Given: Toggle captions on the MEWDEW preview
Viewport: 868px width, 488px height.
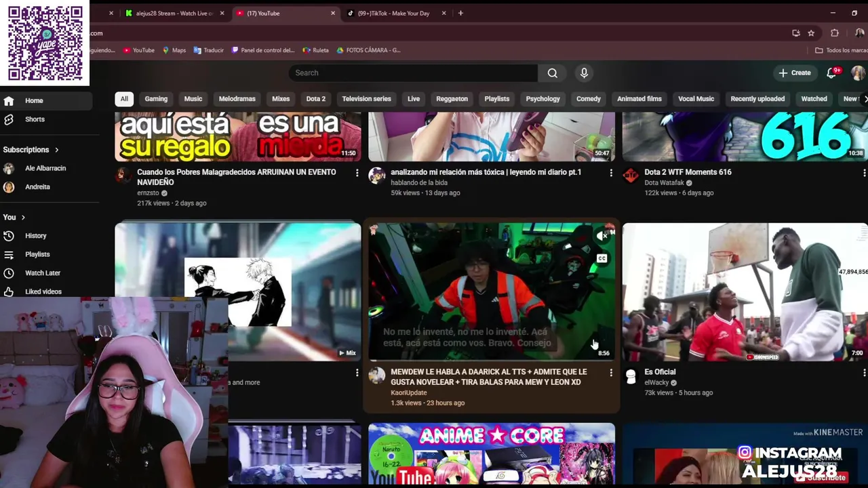Looking at the screenshot, I should tap(601, 258).
